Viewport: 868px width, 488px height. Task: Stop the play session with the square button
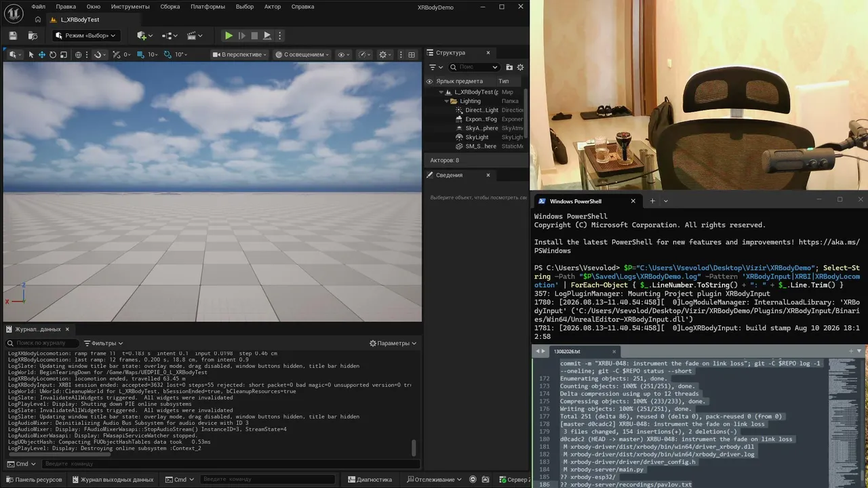click(254, 35)
